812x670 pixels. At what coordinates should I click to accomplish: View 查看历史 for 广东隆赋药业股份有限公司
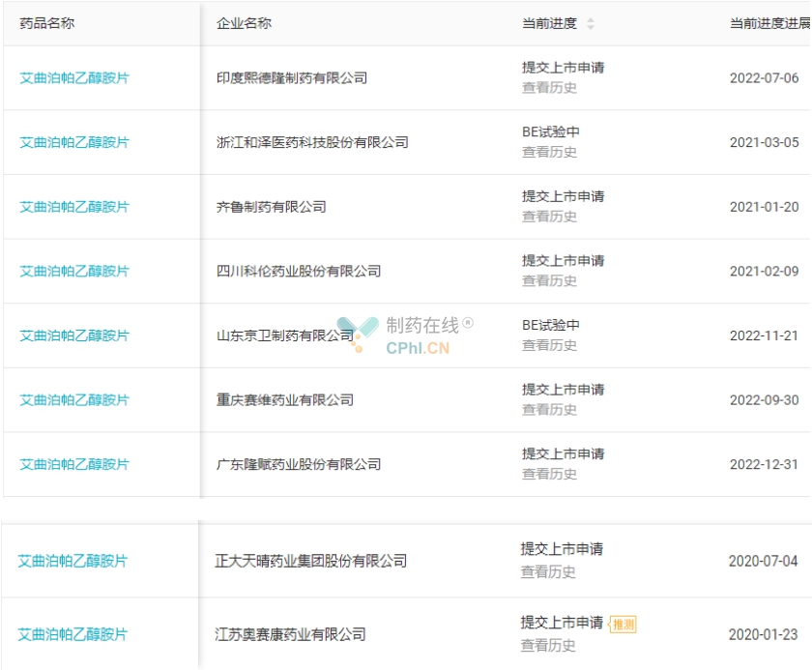click(549, 475)
